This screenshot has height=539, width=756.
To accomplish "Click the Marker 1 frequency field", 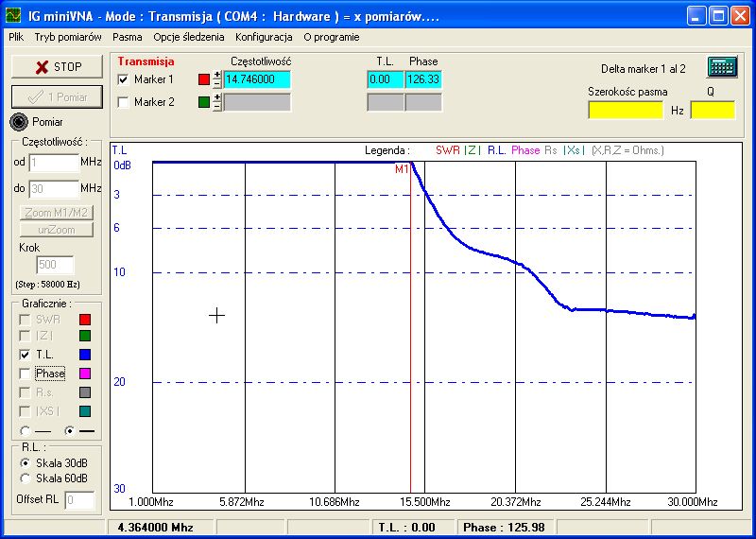I will tap(256, 80).
